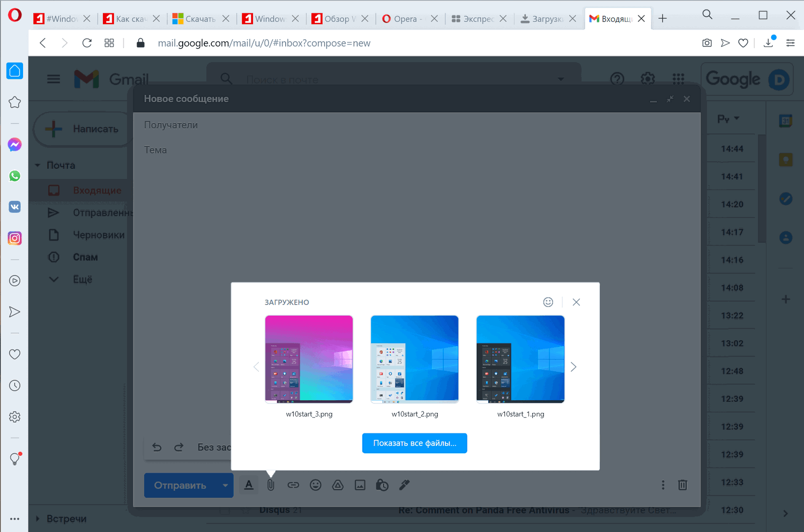Switch to the Как ска browser tab
Viewport: 804px width, 532px height.
tap(131, 19)
